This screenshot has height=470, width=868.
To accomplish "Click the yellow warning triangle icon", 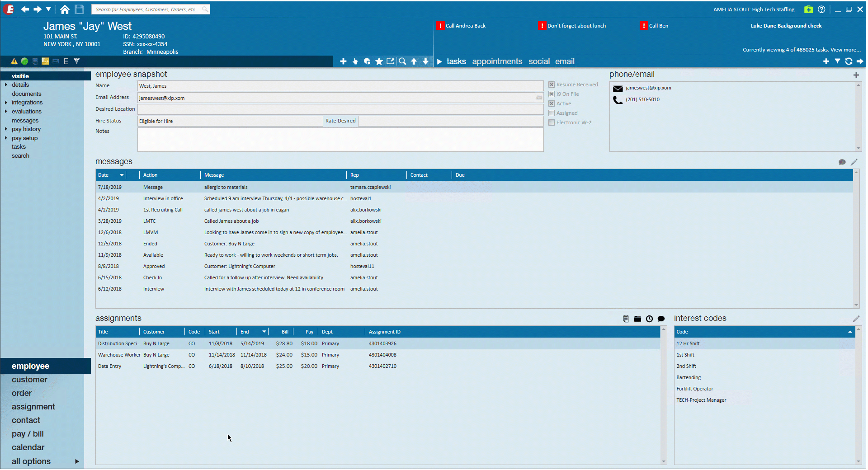I will point(14,61).
